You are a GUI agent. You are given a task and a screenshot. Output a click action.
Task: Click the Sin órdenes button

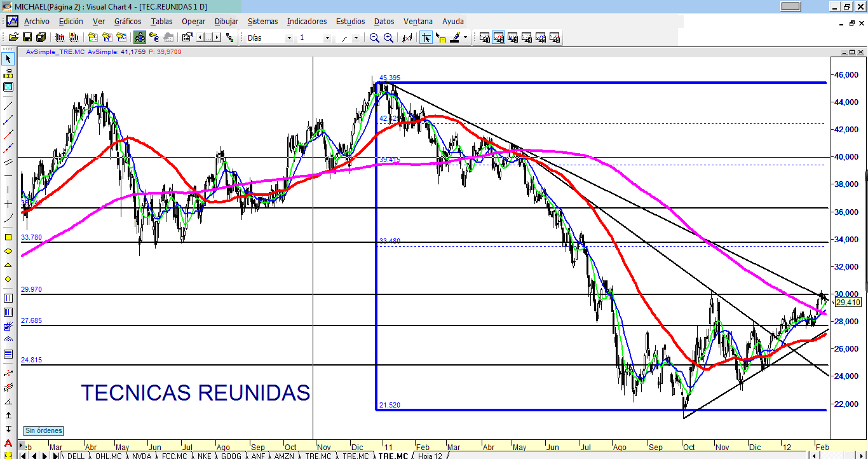pyautogui.click(x=43, y=431)
